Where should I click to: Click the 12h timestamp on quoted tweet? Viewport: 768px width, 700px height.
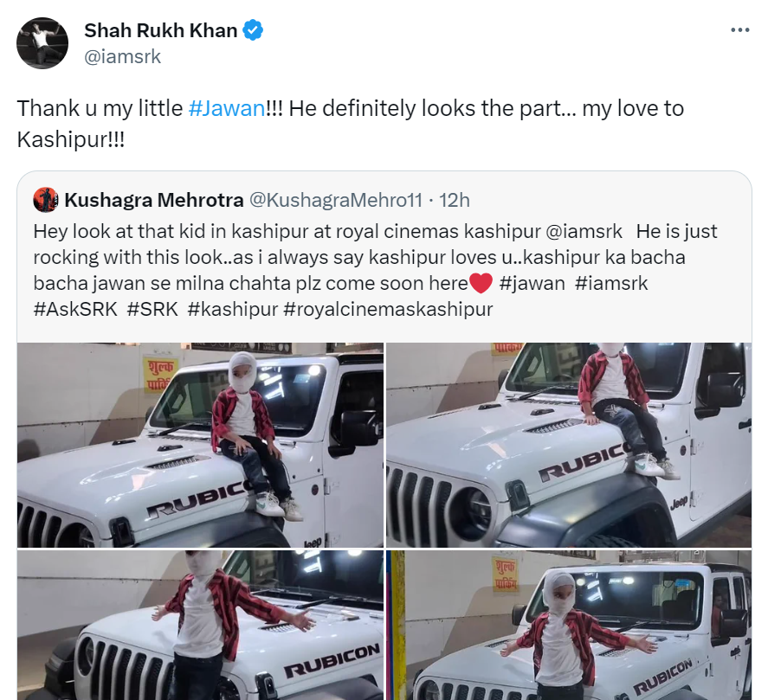454,200
